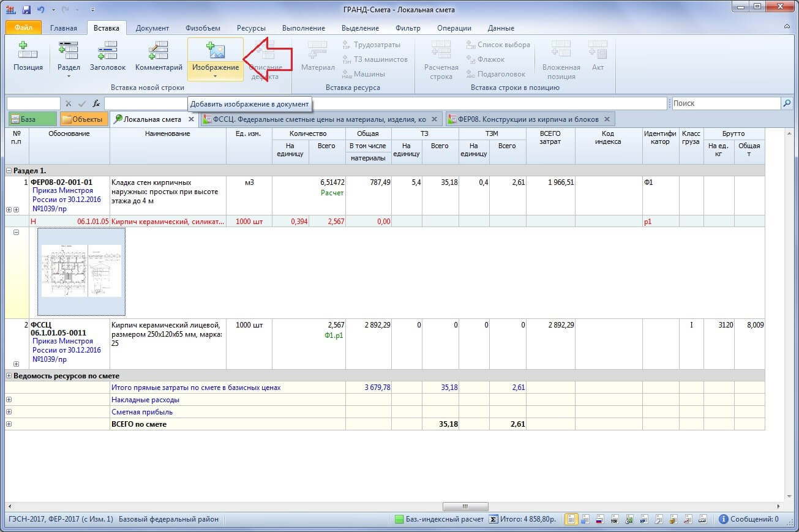Image resolution: width=799 pixels, height=532 pixels.
Task: Expand Накладные расходы row
Action: [9, 400]
